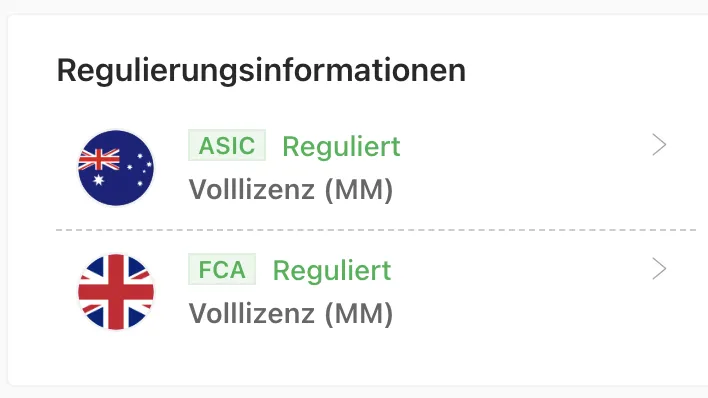Click the large star on Australian flag
This screenshot has height=398, width=708.
pos(98,180)
